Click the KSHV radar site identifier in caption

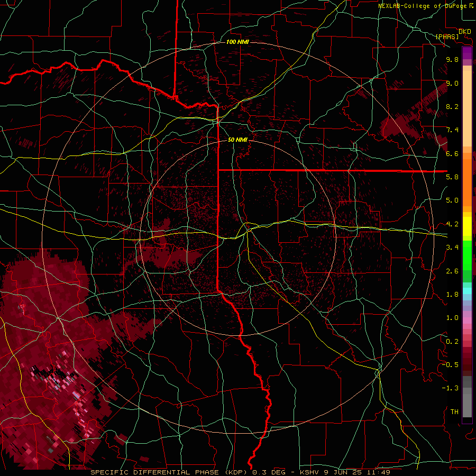(x=309, y=472)
